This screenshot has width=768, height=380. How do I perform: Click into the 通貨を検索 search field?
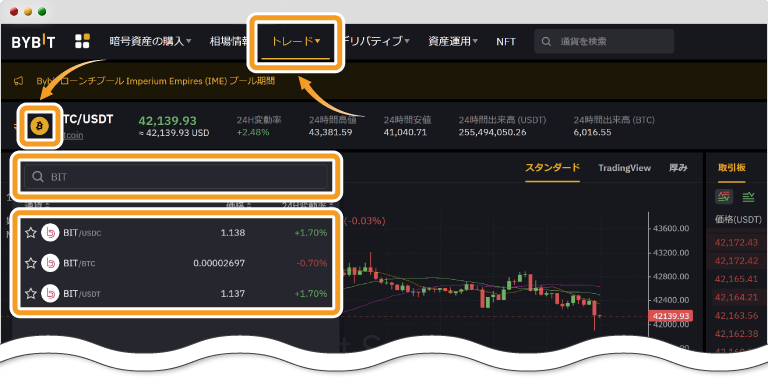point(604,42)
